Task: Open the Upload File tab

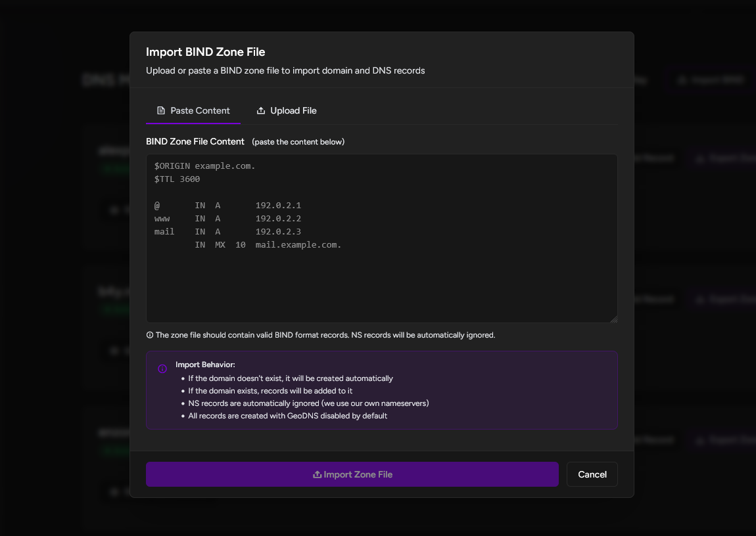Action: [287, 110]
